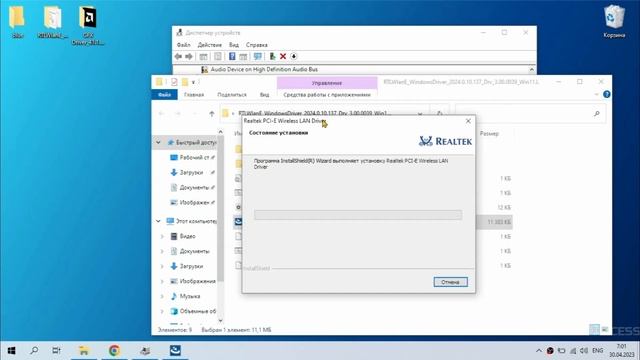Select Audio Device on High Definition Audio Bus
The height and width of the screenshot is (360, 640).
click(x=264, y=69)
